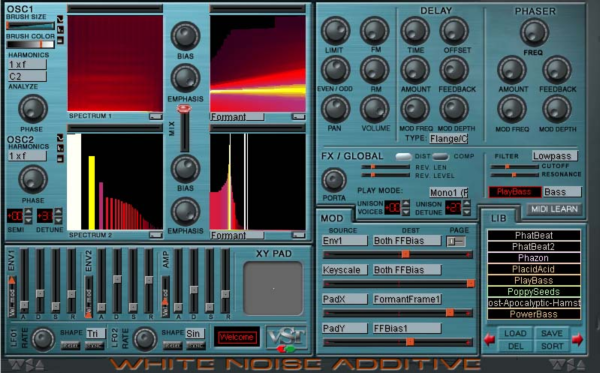
Task: Click inside the XY PAD area
Action: pos(273,288)
